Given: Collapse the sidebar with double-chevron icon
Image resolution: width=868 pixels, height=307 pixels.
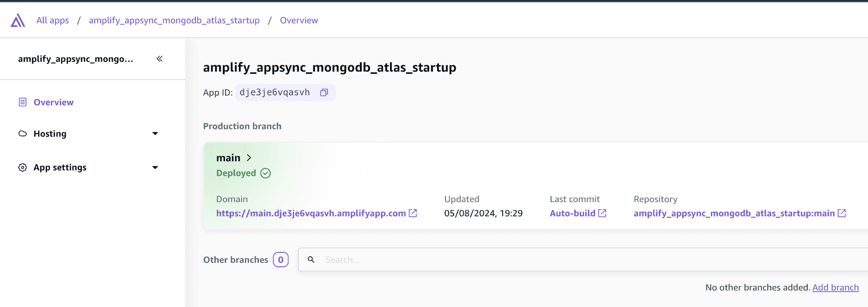Looking at the screenshot, I should (159, 59).
